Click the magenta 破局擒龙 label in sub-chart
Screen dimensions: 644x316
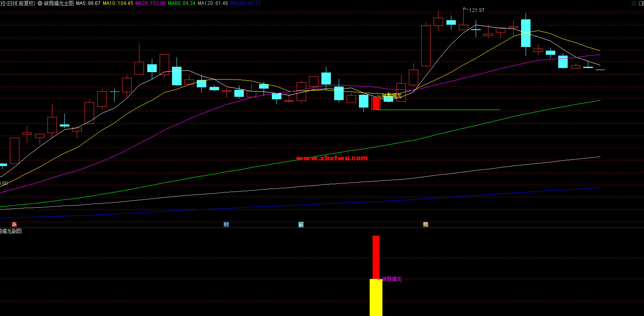point(392,279)
